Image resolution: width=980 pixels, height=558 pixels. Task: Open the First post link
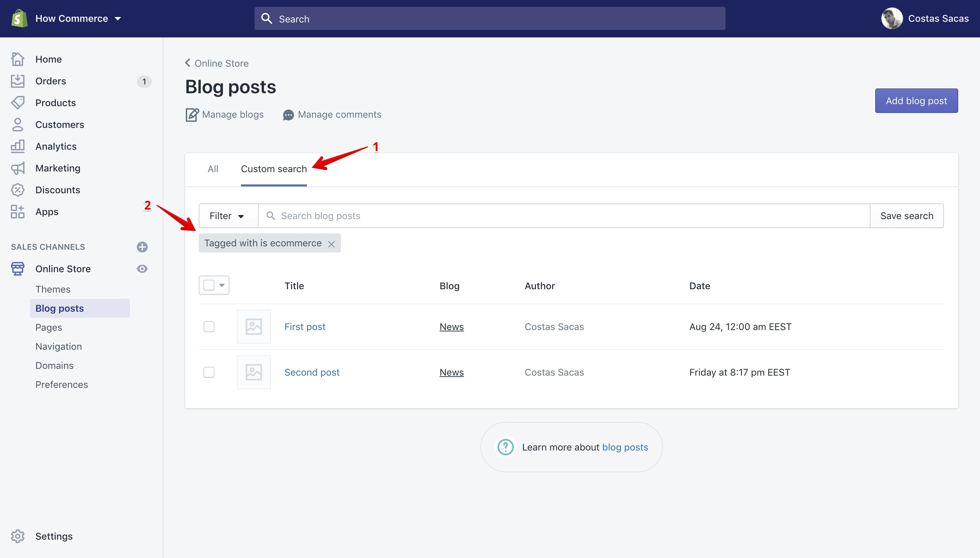coord(305,327)
